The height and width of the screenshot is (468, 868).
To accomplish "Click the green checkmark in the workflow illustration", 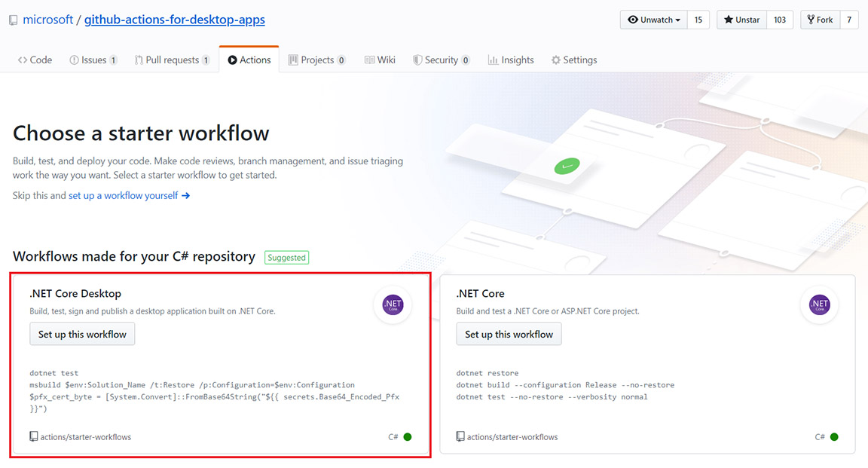I will pos(567,167).
